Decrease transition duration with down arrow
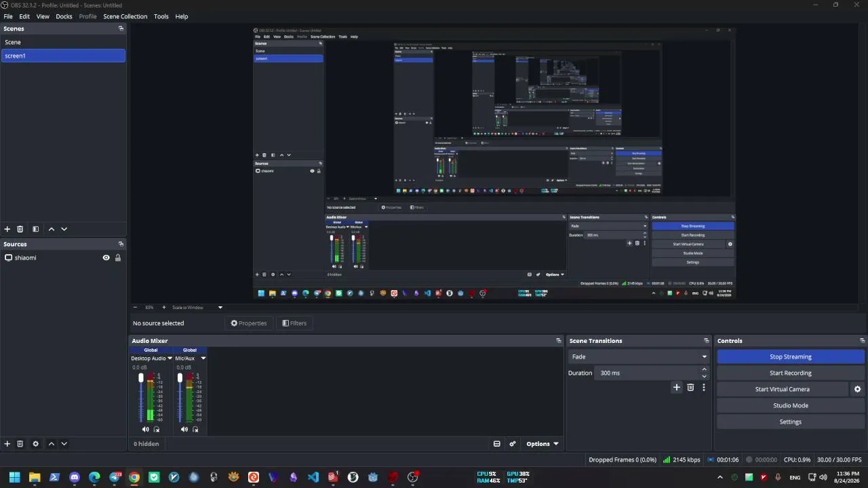Screen dimensions: 868x488 704,376
